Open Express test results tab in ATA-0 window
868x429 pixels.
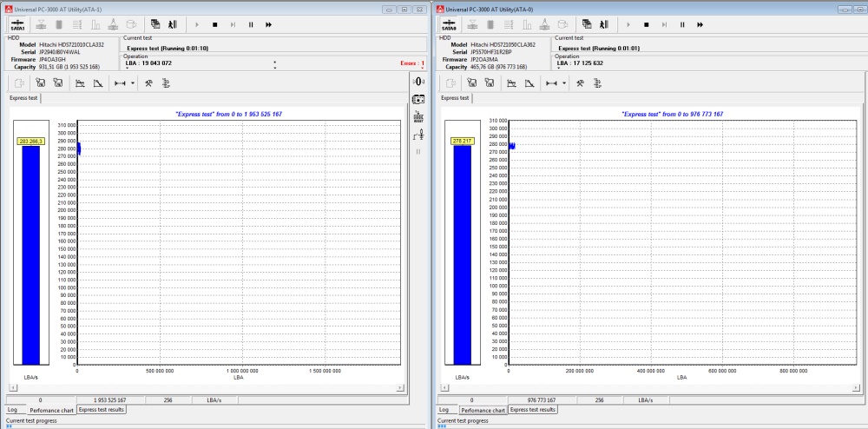[x=533, y=409]
